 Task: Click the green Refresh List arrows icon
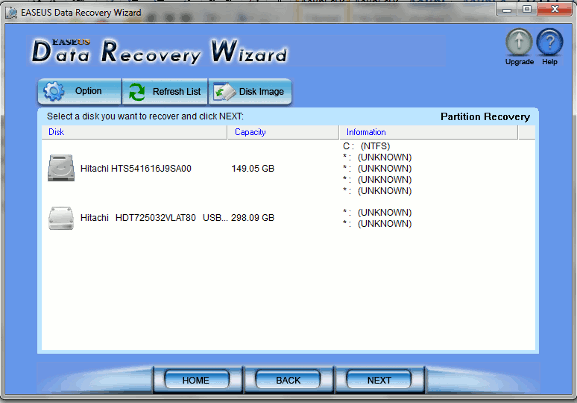137,92
